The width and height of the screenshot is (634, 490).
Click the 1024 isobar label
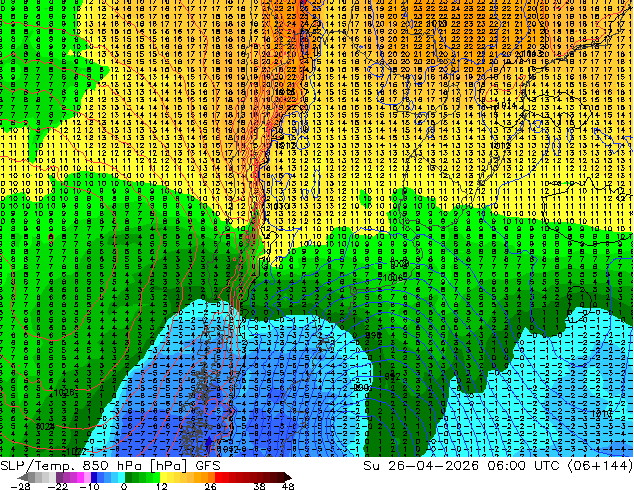coord(46,426)
